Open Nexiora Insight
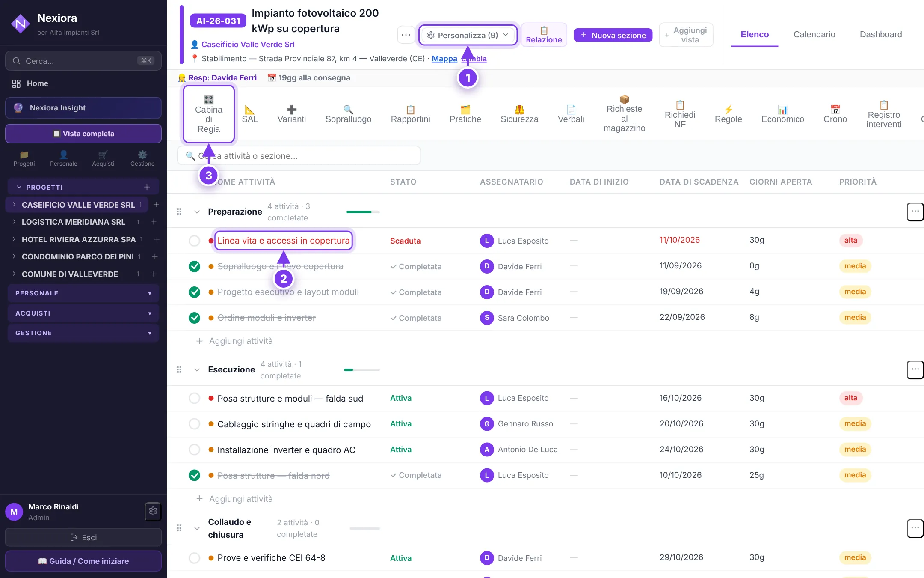Image resolution: width=924 pixels, height=578 pixels. coord(83,108)
